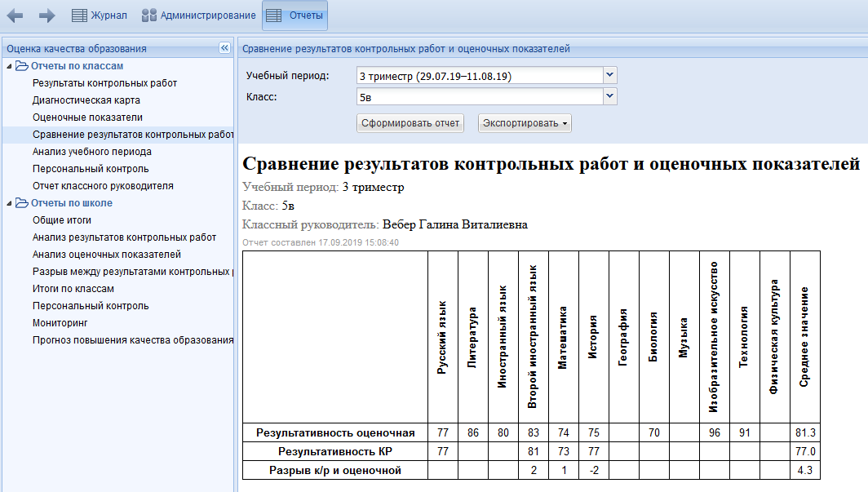Open Оценочные показатели report
Viewport: 868px width, 492px height.
[87, 117]
